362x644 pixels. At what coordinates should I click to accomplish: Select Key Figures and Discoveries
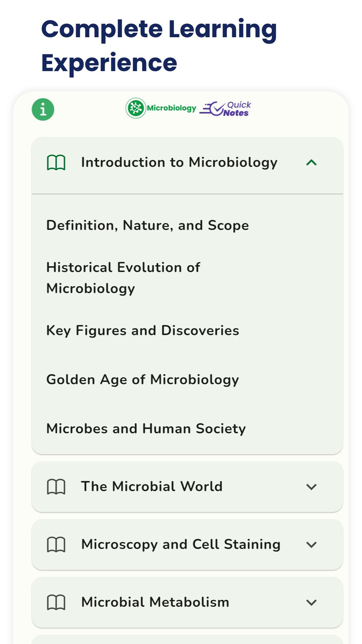pos(143,331)
